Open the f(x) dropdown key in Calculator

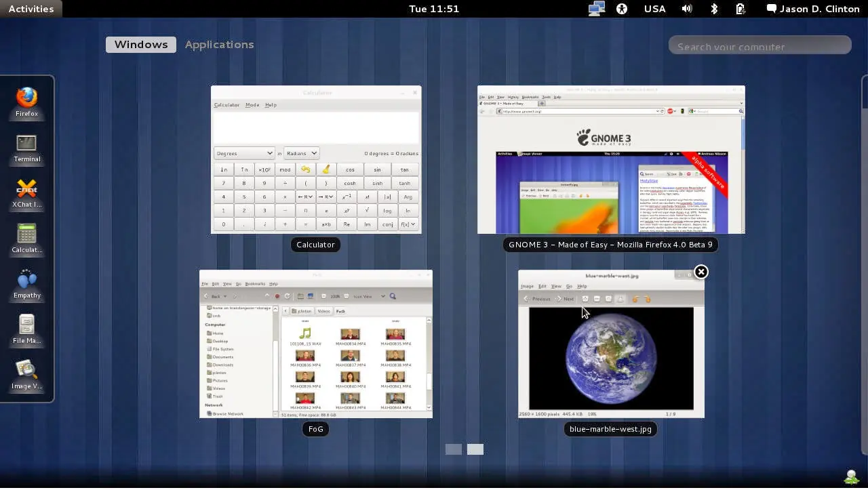tap(408, 224)
